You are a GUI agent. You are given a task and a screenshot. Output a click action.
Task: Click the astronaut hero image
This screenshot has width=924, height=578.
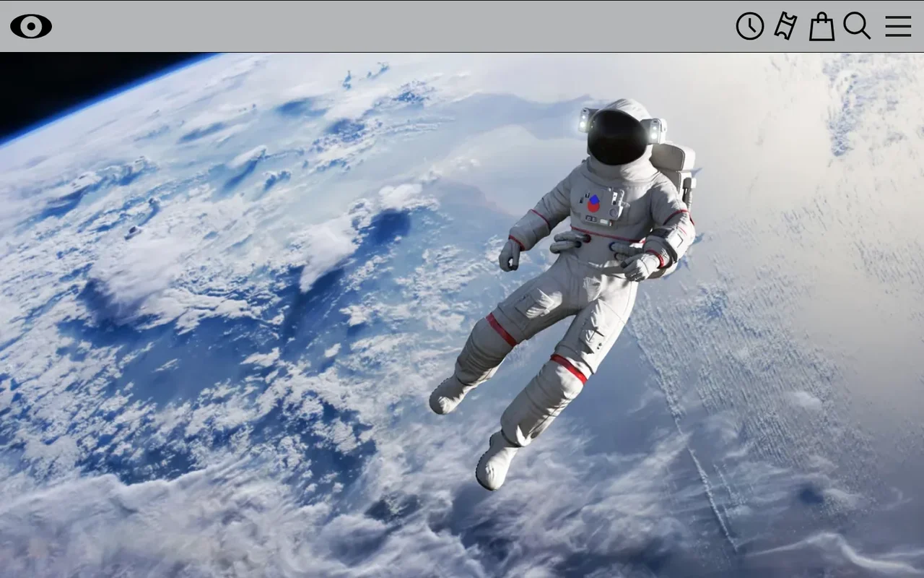[462, 315]
